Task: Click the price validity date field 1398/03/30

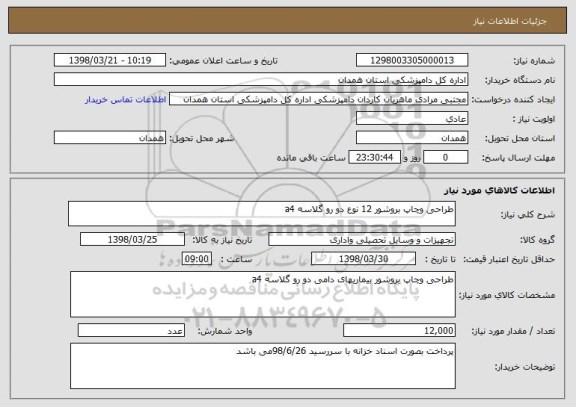Action: (363, 259)
